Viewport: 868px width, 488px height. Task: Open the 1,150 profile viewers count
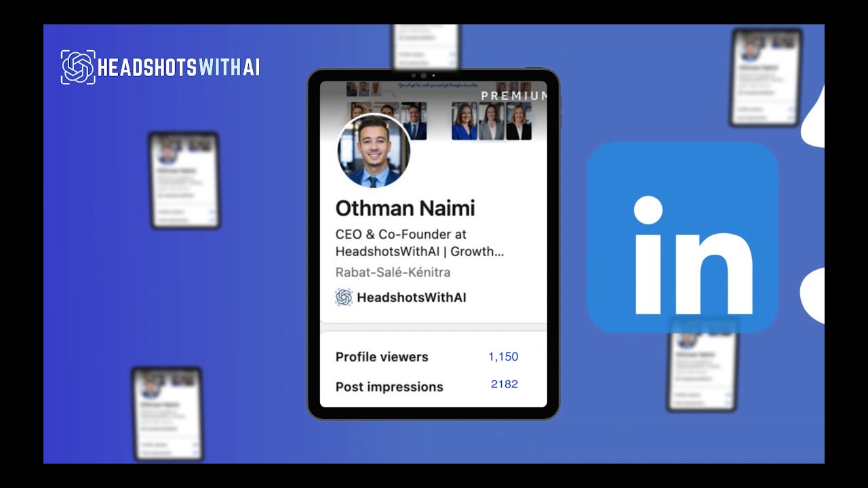503,357
